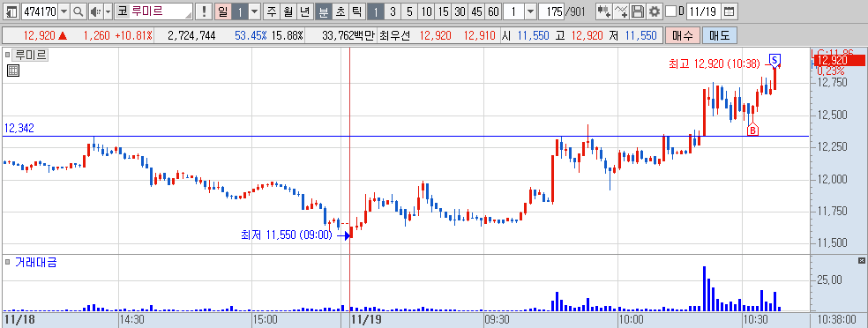This screenshot has height=328, width=868.
Task: Open chart settings gear icon
Action: coord(655,11)
